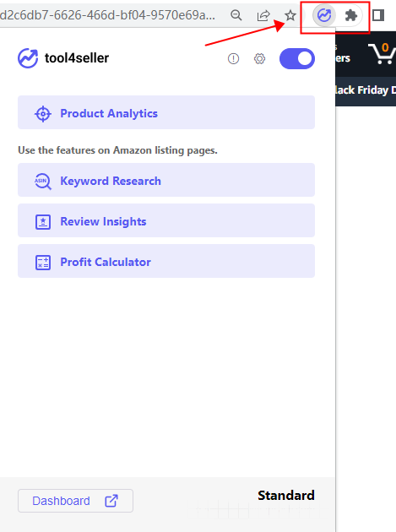Click the tool4seller extension icon in toolbar
396x532 pixels.
coord(323,15)
